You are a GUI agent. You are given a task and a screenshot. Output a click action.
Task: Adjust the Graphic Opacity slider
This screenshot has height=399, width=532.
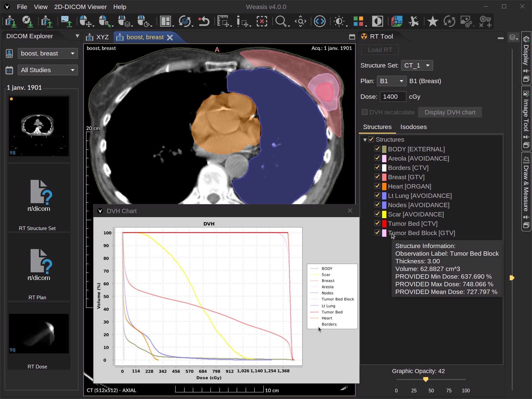click(x=426, y=379)
